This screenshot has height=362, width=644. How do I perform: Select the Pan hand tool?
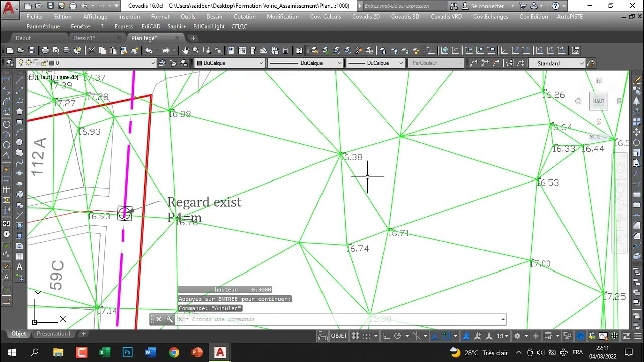tap(185, 50)
